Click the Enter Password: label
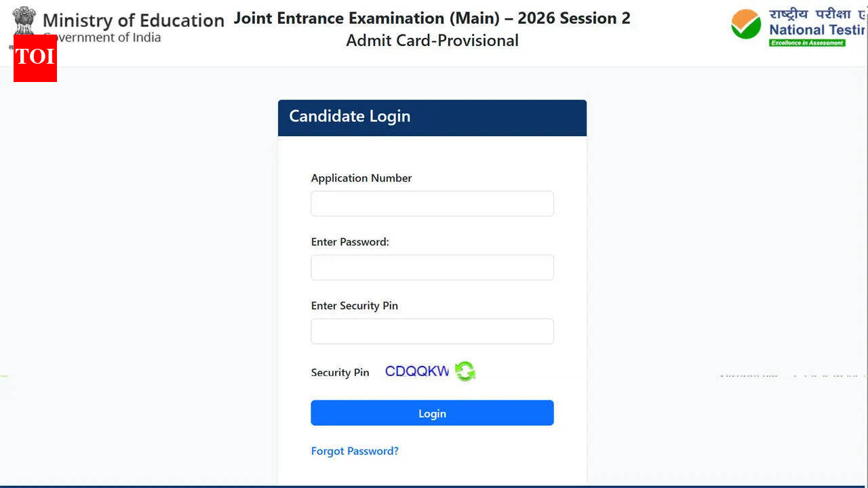Viewport: 868px width, 488px height. click(x=350, y=242)
